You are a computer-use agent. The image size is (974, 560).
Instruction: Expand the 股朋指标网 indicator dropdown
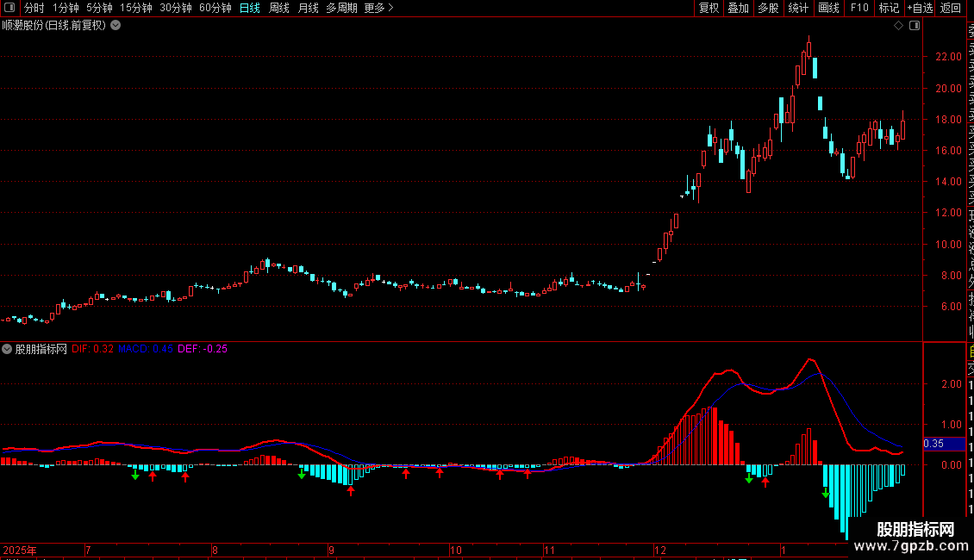7,349
